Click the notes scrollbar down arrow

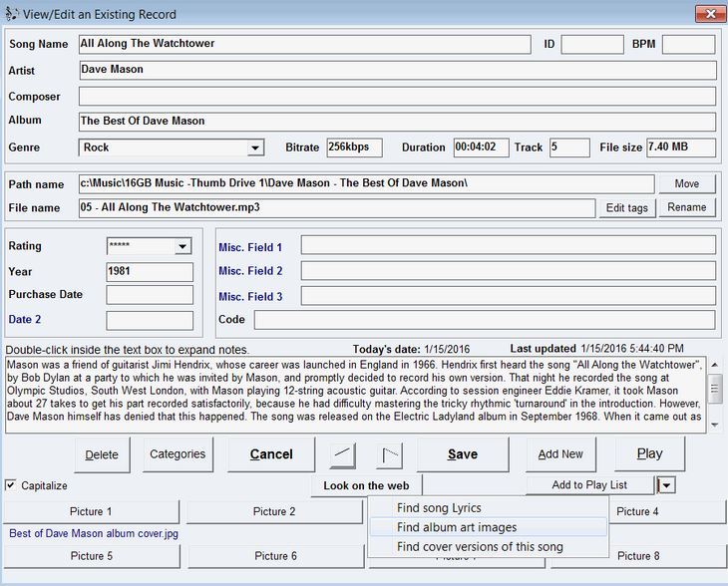click(x=714, y=425)
